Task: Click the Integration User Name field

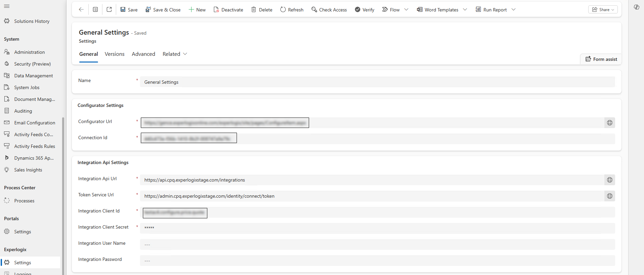Action: pos(377,244)
